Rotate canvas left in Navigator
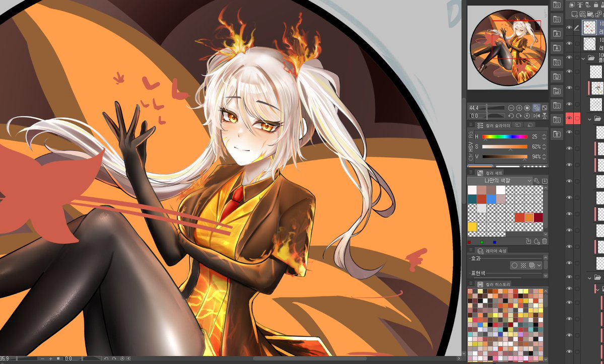Screen dimensions: 604x364 [x=511, y=116]
